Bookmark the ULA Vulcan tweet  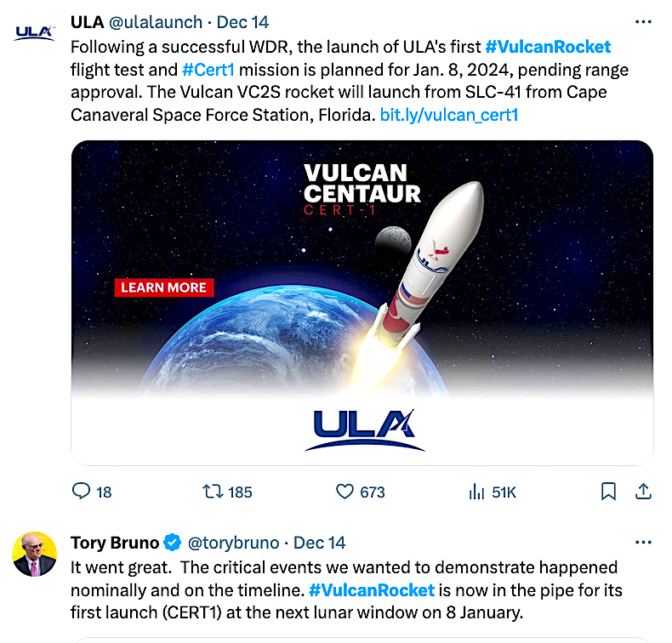608,492
